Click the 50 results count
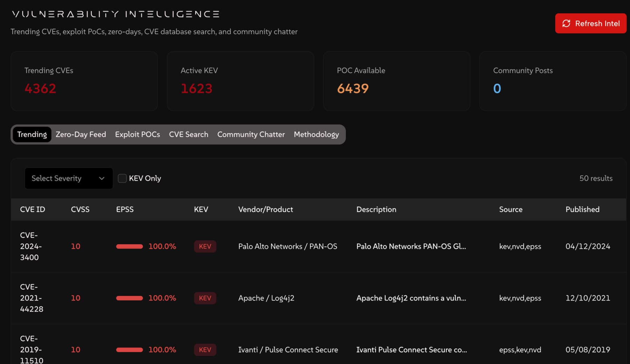Screen dimensions: 630x364 click(x=596, y=178)
